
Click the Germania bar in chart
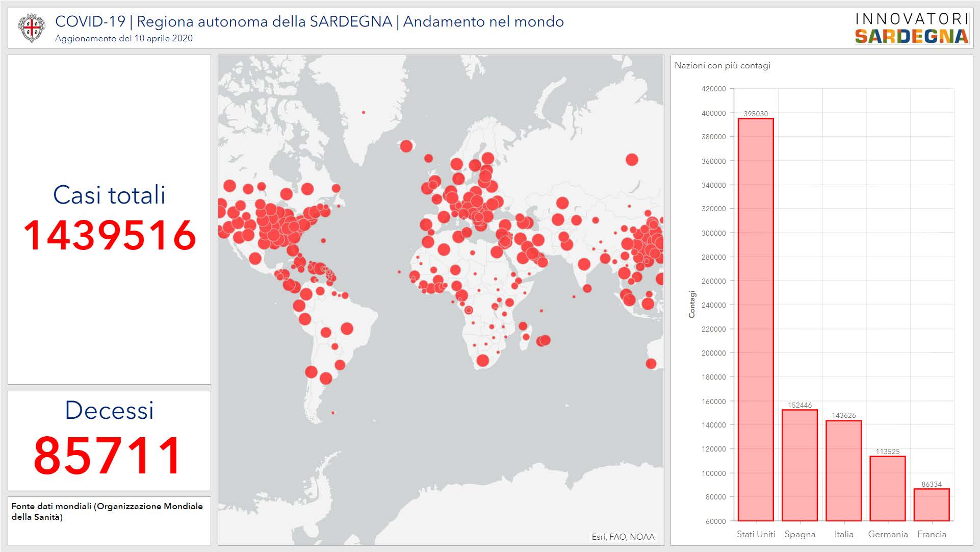[x=887, y=488]
